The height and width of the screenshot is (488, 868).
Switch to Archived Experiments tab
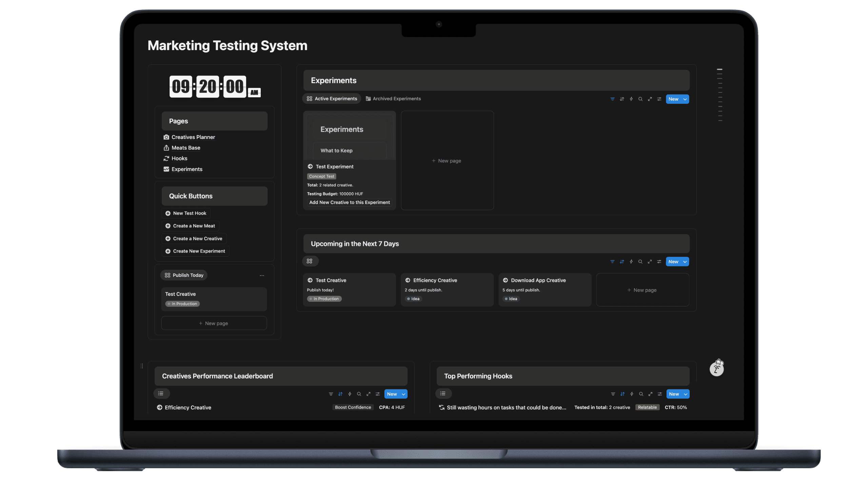tap(393, 99)
